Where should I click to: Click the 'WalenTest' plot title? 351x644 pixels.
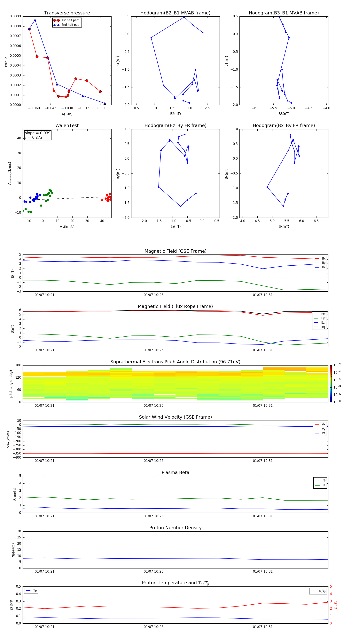pos(67,125)
